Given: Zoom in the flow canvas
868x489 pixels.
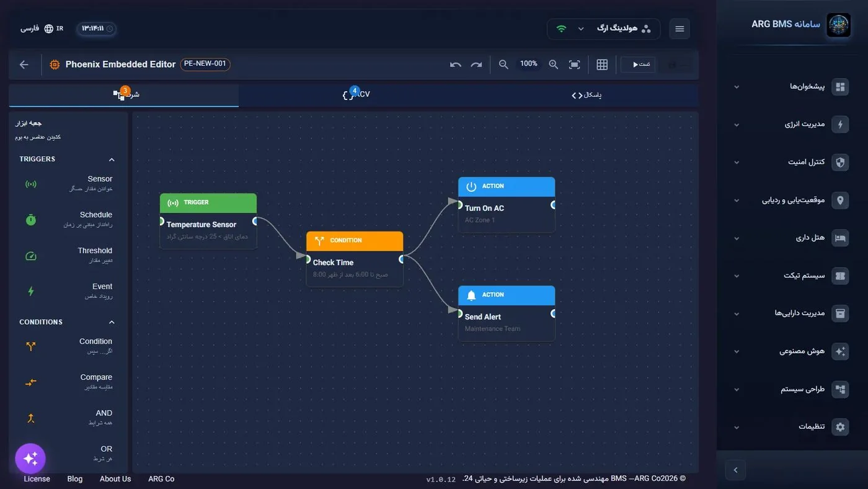Looking at the screenshot, I should point(554,65).
